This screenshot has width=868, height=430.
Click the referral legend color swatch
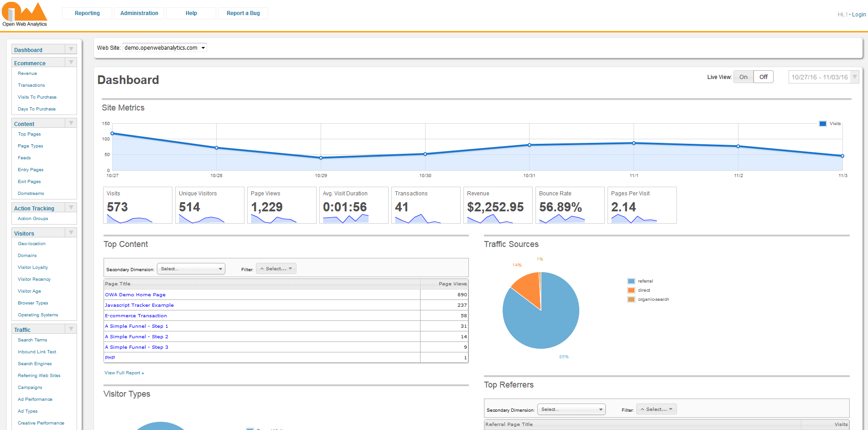[x=631, y=281]
